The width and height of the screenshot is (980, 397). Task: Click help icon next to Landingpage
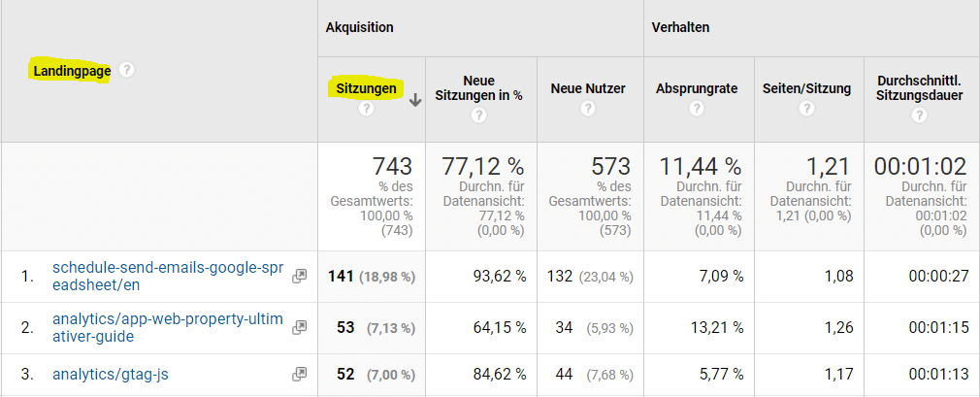coord(126,70)
